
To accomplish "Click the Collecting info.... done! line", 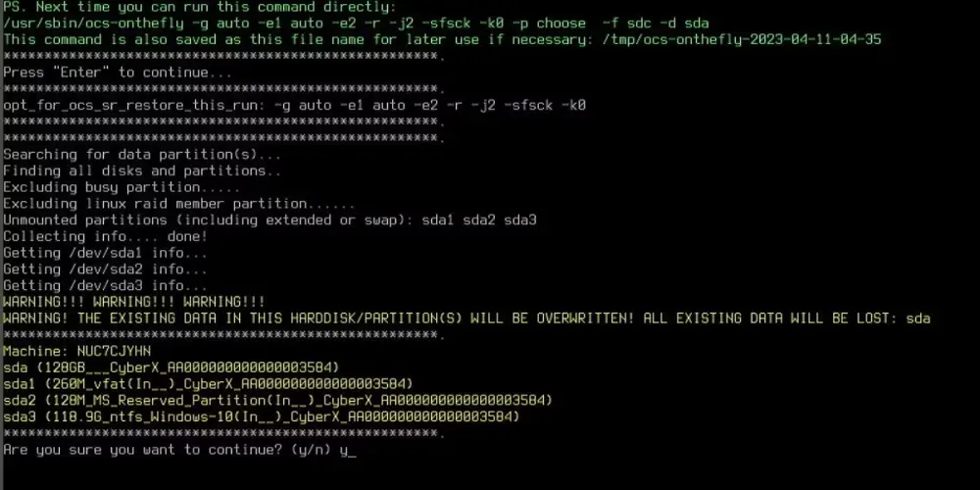I will (105, 236).
